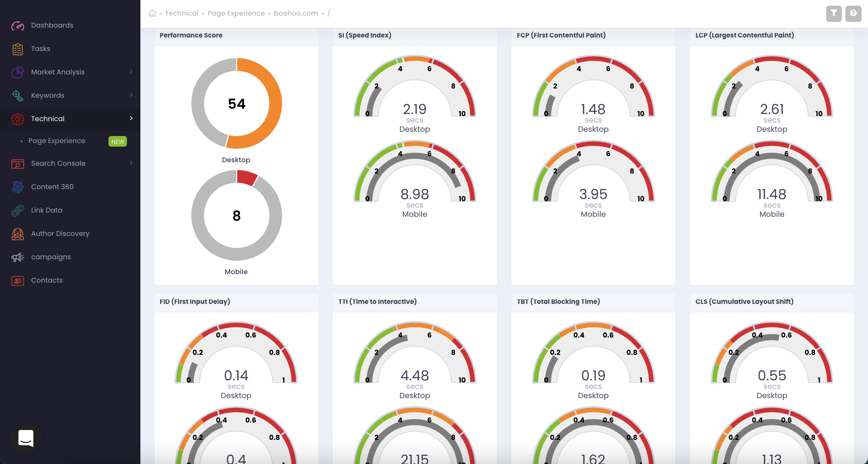Click the boohoo.com breadcrumb link

pos(296,13)
